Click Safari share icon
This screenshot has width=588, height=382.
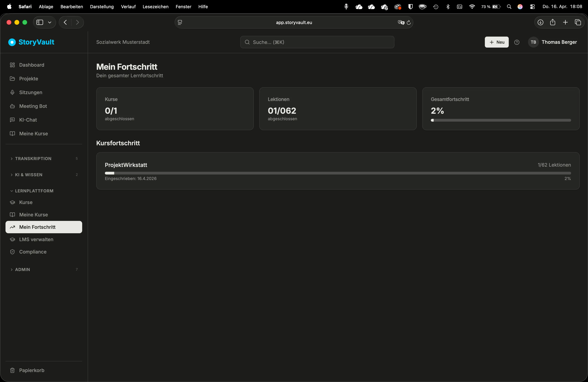553,23
